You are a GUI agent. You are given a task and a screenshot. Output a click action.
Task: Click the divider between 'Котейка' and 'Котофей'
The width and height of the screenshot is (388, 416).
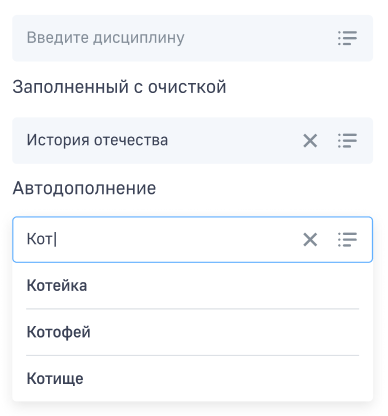point(192,309)
